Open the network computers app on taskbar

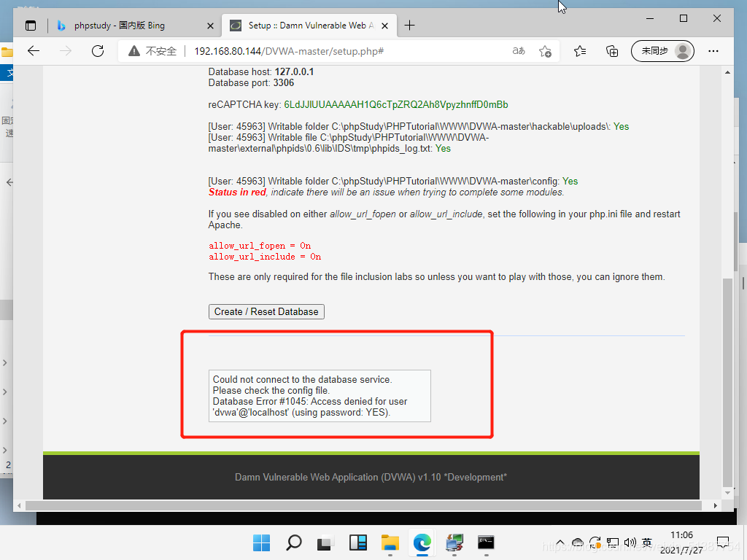click(x=454, y=542)
